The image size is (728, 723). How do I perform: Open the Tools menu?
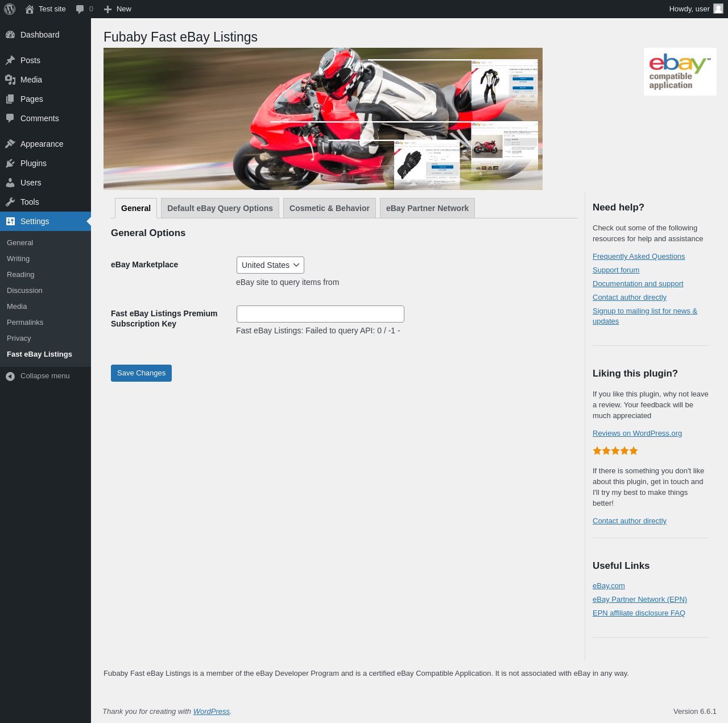coord(45,202)
